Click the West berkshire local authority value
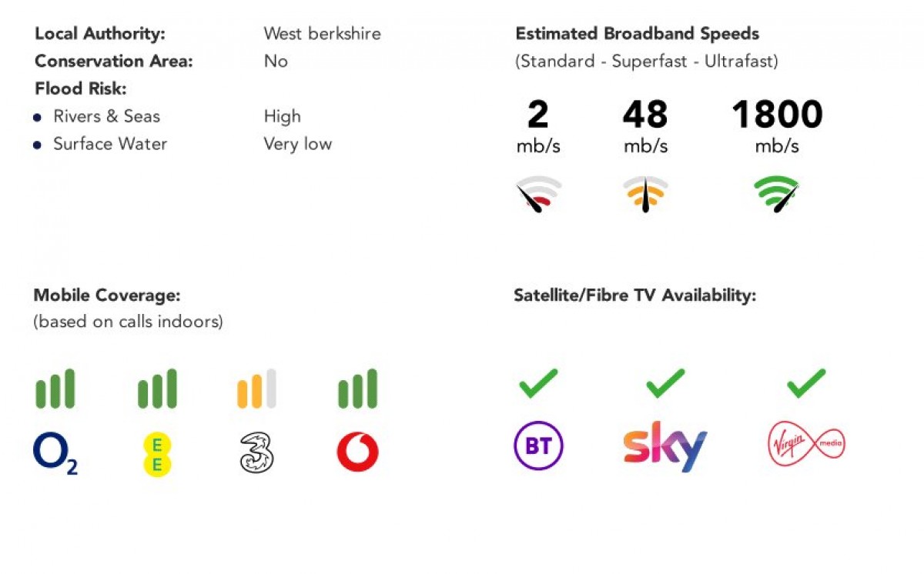The image size is (924, 574). (x=322, y=34)
